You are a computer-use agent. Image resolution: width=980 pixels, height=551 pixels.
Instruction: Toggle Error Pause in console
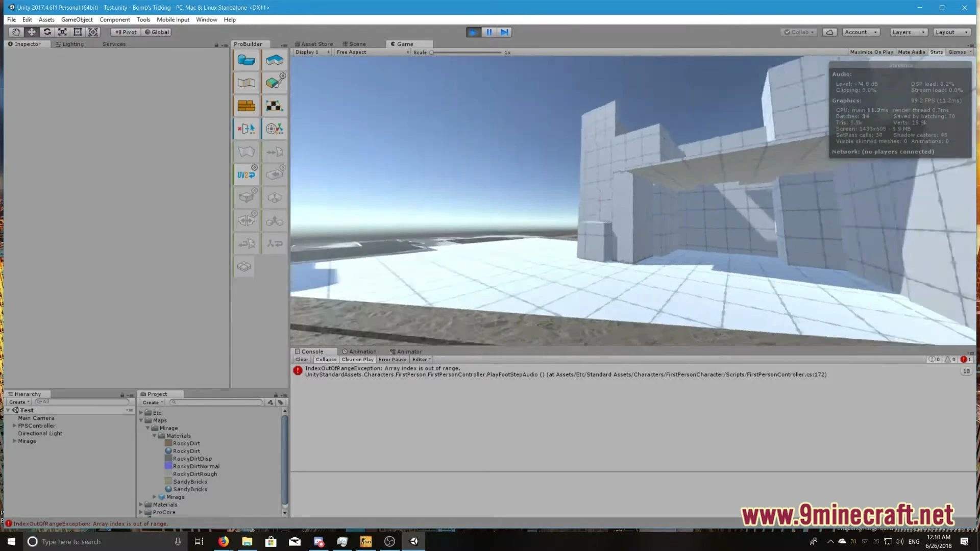tap(393, 360)
